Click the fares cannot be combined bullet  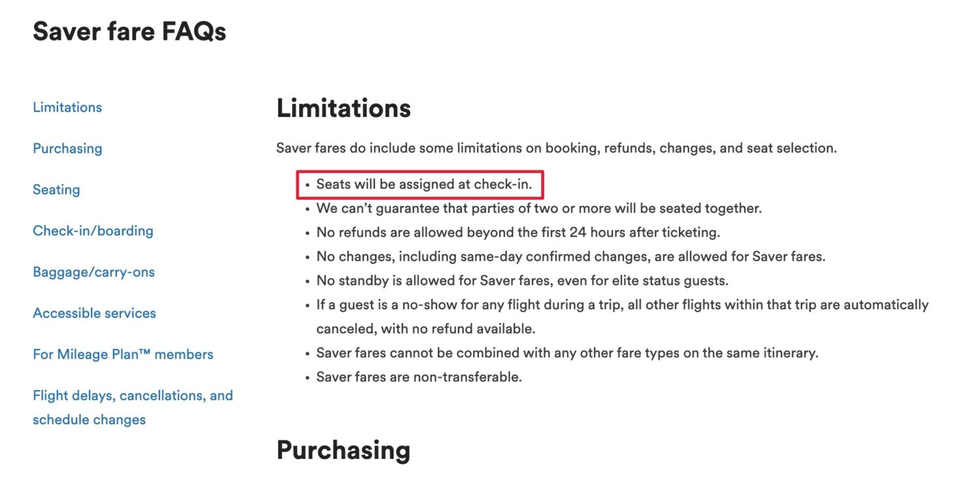tap(566, 352)
